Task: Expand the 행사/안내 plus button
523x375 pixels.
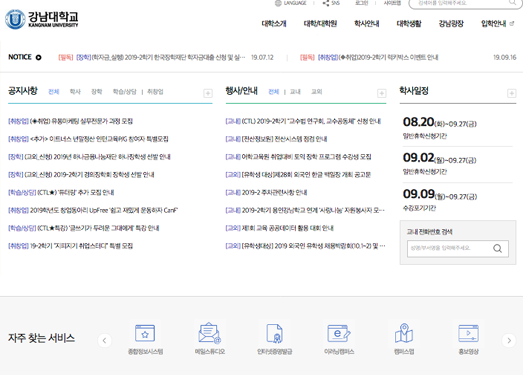Action: pos(382,93)
